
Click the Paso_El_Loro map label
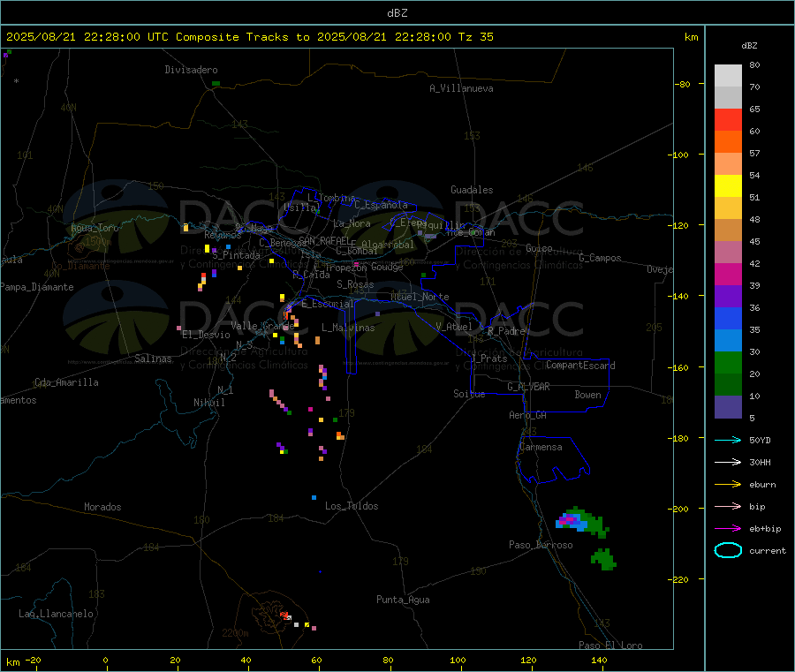pyautogui.click(x=610, y=646)
